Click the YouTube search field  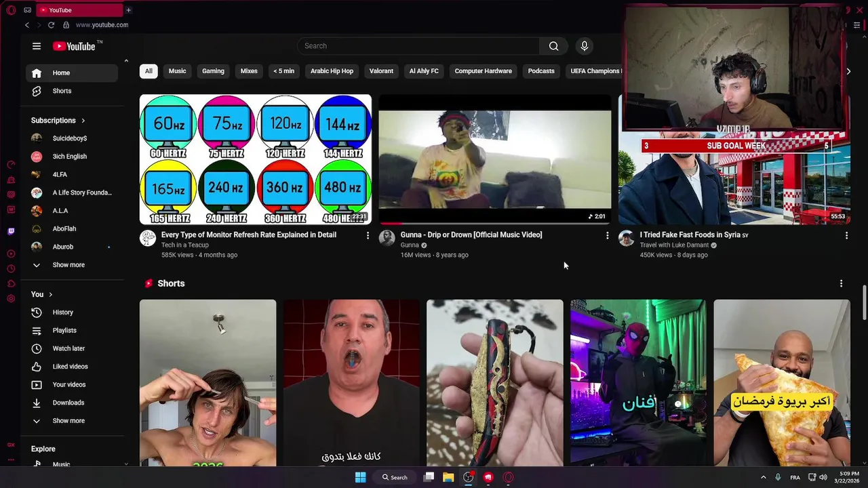pyautogui.click(x=418, y=46)
